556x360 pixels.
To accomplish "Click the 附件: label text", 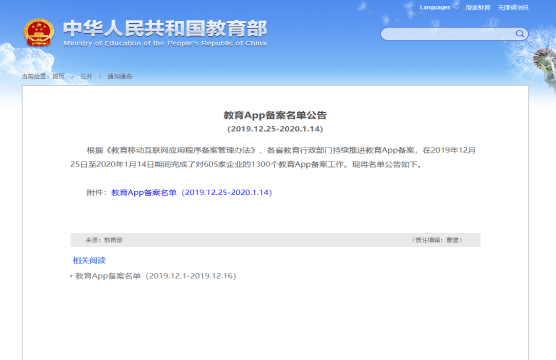I will tap(96, 193).
